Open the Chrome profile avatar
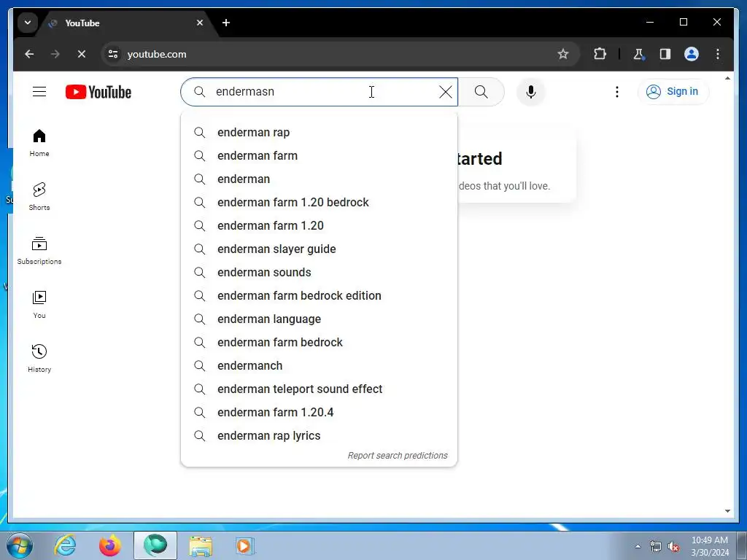This screenshot has width=747, height=560. coord(692,54)
